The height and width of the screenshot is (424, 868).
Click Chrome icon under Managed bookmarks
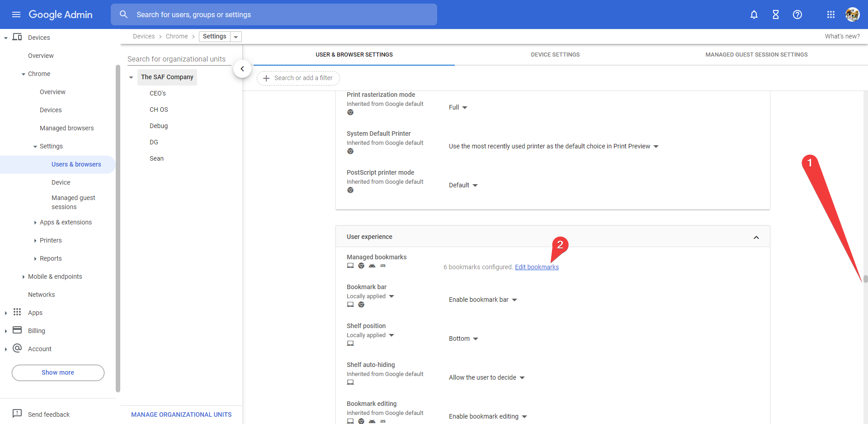pos(361,266)
